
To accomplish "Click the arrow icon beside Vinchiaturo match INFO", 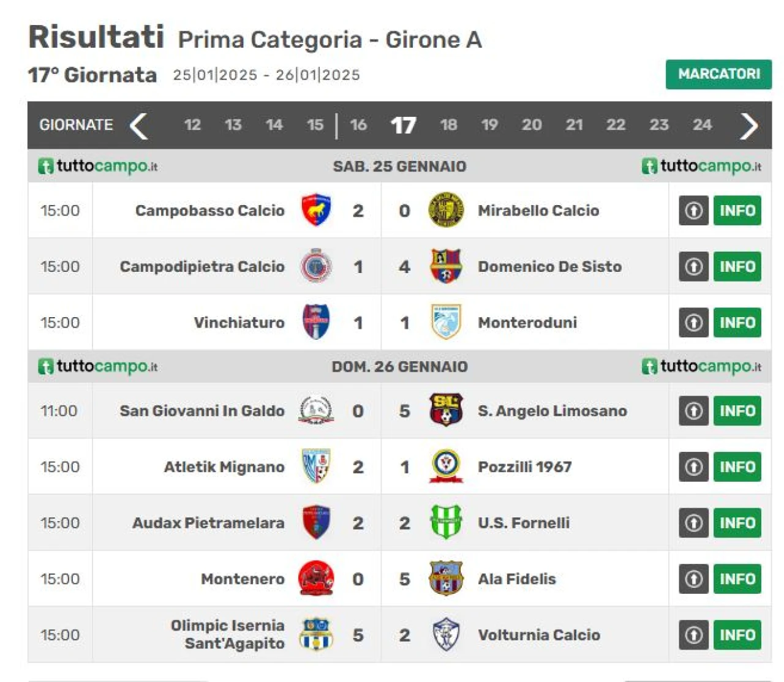I will pos(693,322).
